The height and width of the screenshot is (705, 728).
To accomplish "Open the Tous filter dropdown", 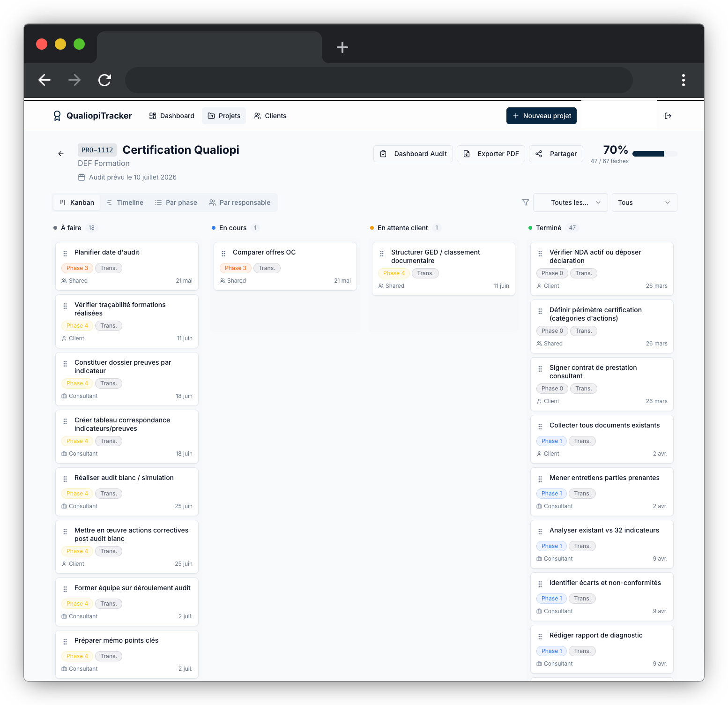I will [x=644, y=202].
